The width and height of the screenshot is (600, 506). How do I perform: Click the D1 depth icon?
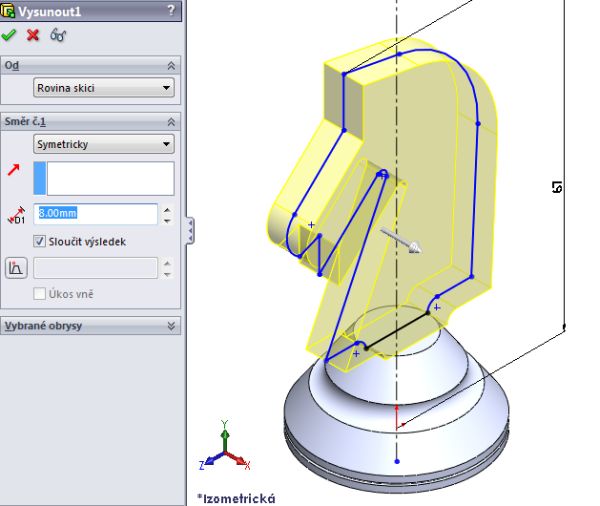coord(15,215)
